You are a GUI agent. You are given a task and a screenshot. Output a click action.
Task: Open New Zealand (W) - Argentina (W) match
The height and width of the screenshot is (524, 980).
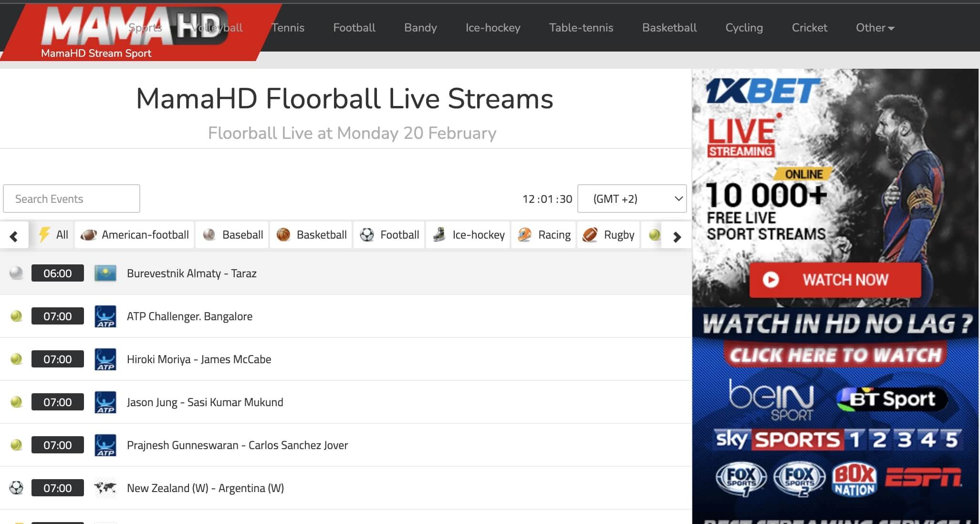pos(205,488)
